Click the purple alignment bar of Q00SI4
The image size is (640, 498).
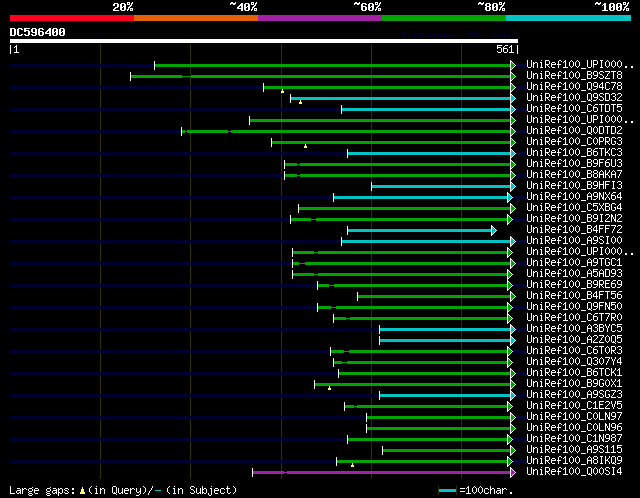pyautogui.click(x=382, y=473)
